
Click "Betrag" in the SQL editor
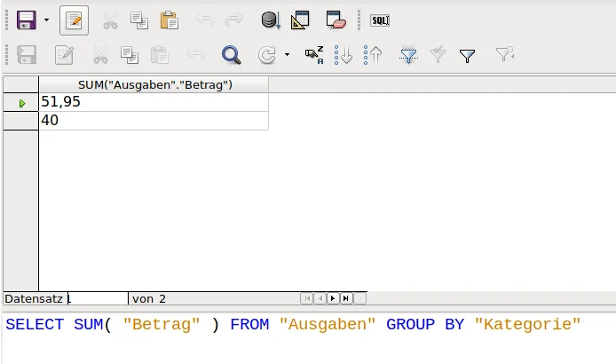pyautogui.click(x=162, y=325)
